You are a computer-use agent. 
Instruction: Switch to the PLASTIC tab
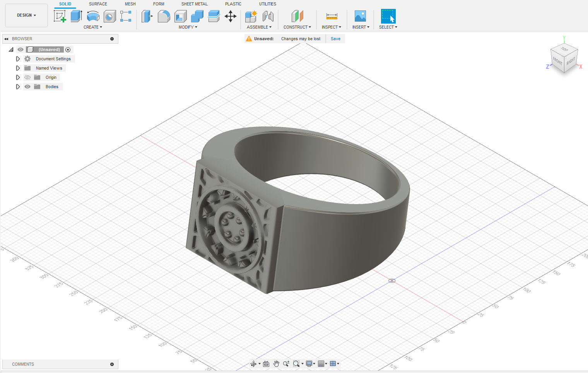coord(233,4)
